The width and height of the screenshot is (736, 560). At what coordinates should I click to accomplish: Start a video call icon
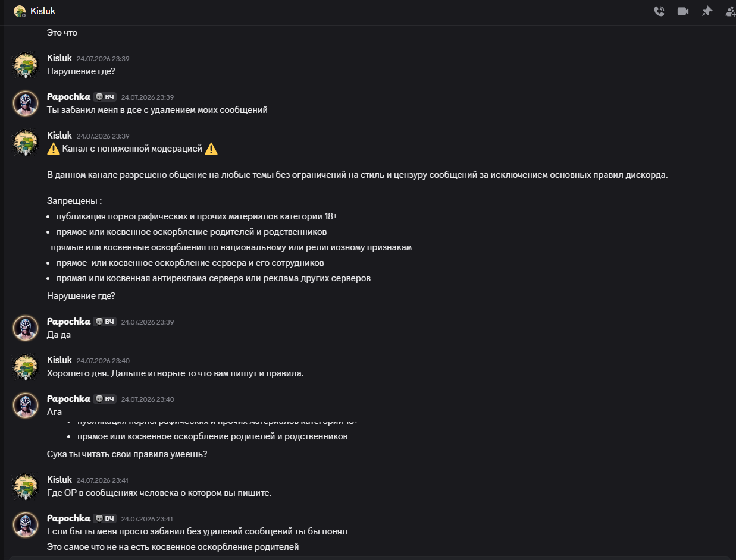tap(682, 11)
